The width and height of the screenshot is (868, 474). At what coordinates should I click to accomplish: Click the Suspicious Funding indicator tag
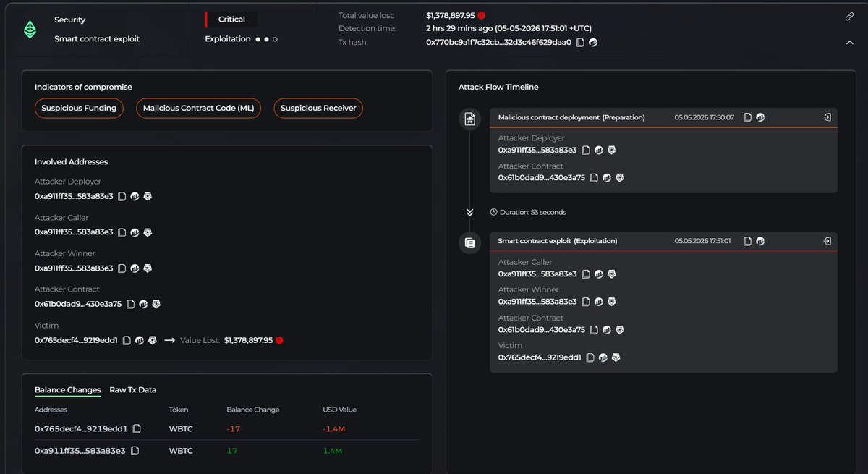point(79,108)
